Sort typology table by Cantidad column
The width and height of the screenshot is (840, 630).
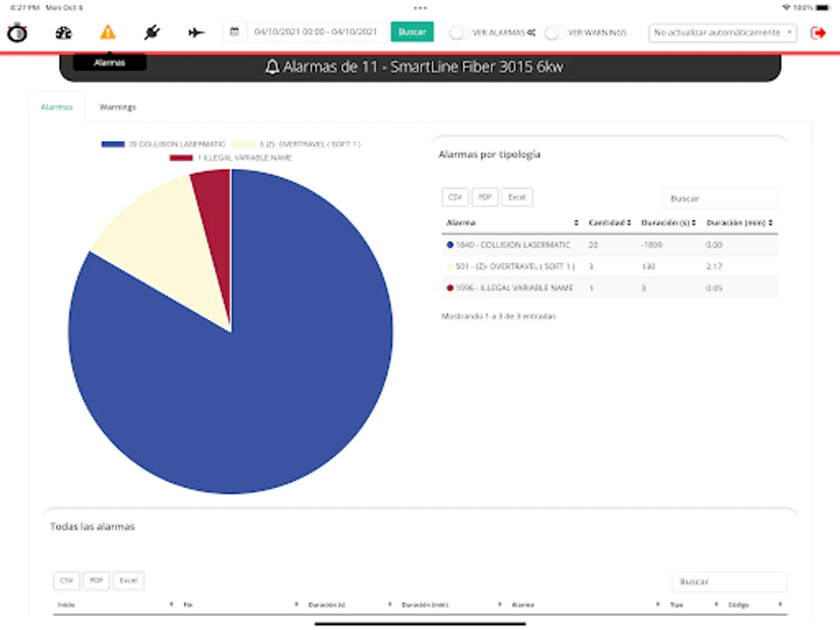(x=610, y=223)
